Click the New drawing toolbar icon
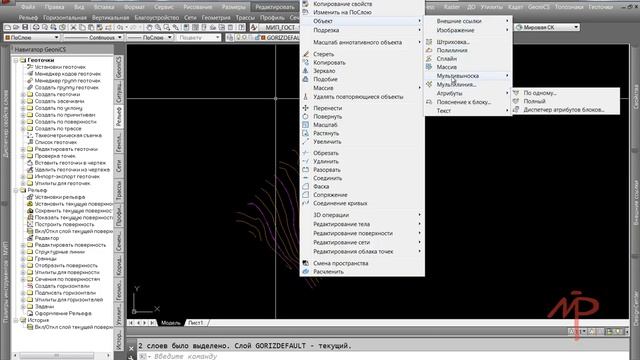This screenshot has height=360, width=640. pyautogui.click(x=7, y=27)
